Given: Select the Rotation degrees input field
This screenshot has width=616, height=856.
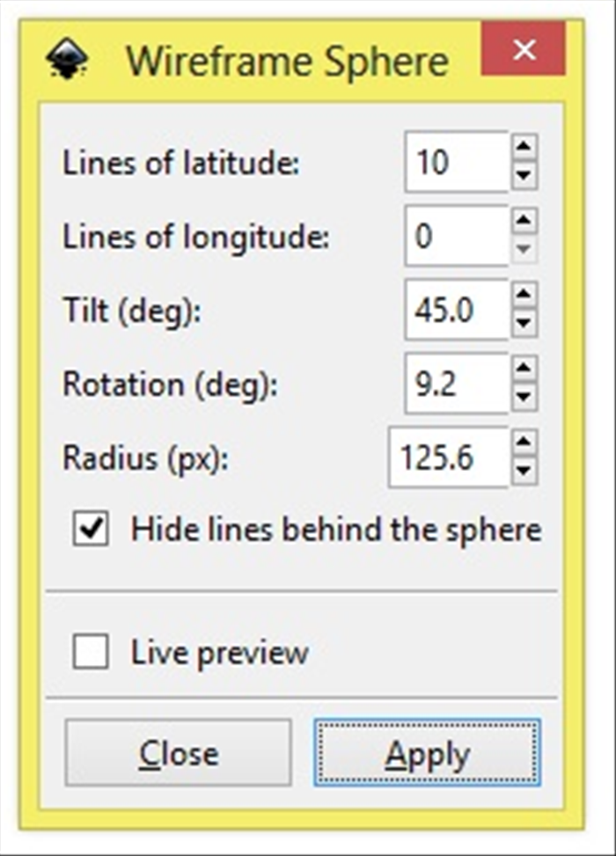Looking at the screenshot, I should 457,384.
